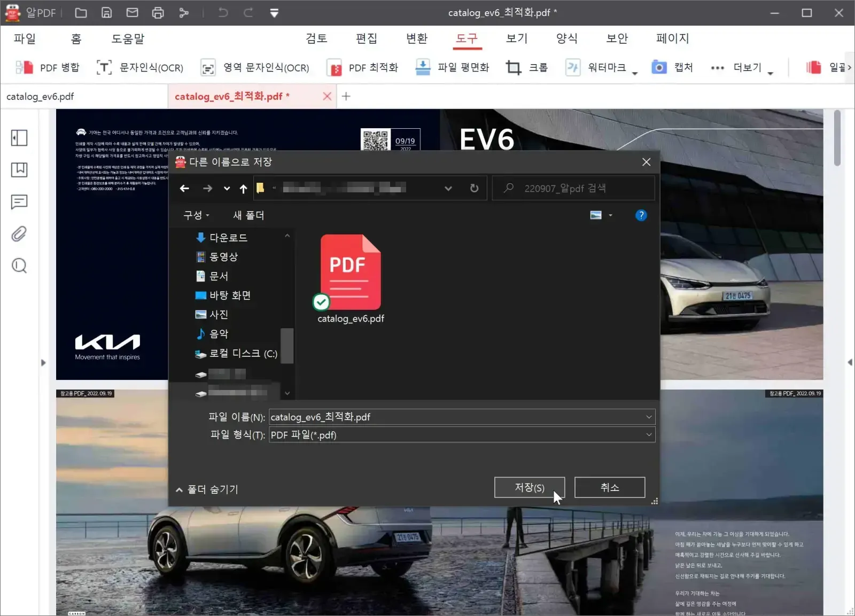This screenshot has height=616, width=855.
Task: Switch to 편집 tab
Action: point(367,38)
